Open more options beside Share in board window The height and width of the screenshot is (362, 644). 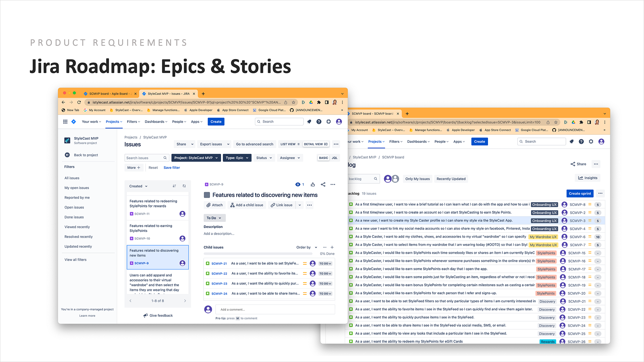click(x=596, y=164)
